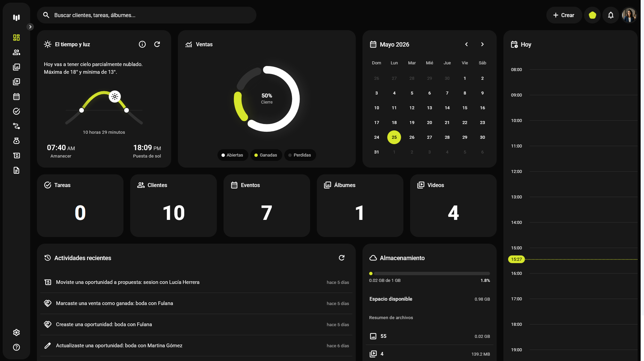Show weather info details icon
This screenshot has width=644, height=361.
pyautogui.click(x=142, y=44)
